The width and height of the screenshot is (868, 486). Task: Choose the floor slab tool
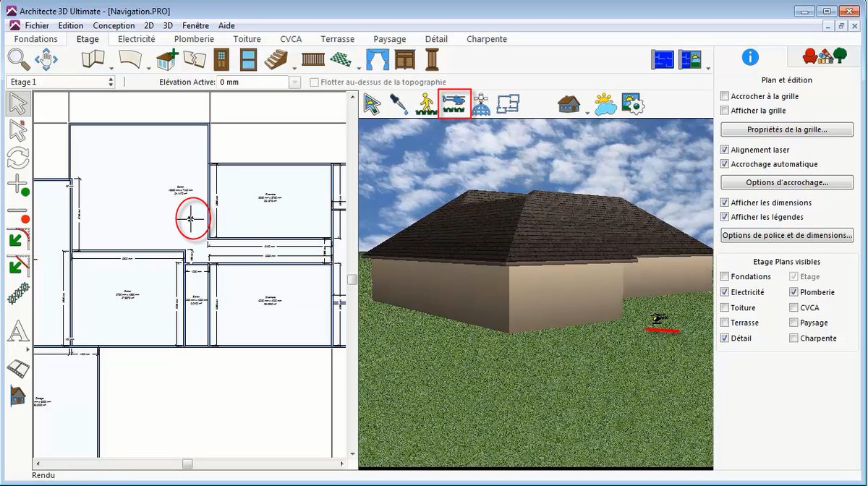pyautogui.click(x=130, y=59)
